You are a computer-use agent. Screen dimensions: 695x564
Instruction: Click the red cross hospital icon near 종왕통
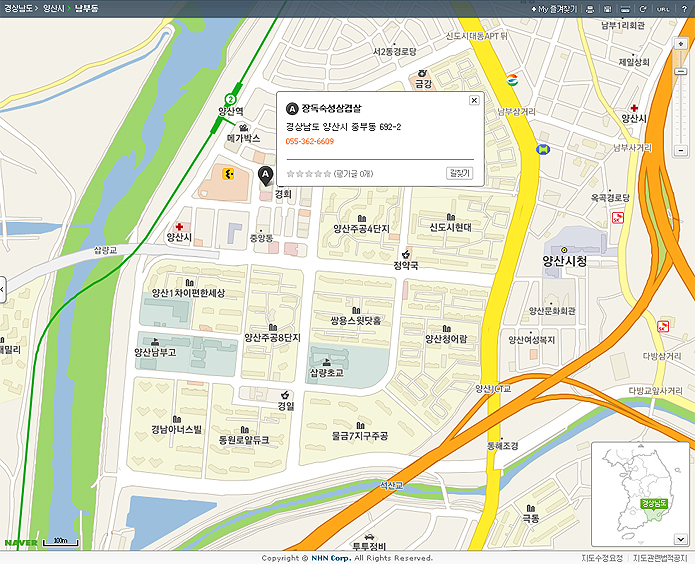(x=179, y=227)
